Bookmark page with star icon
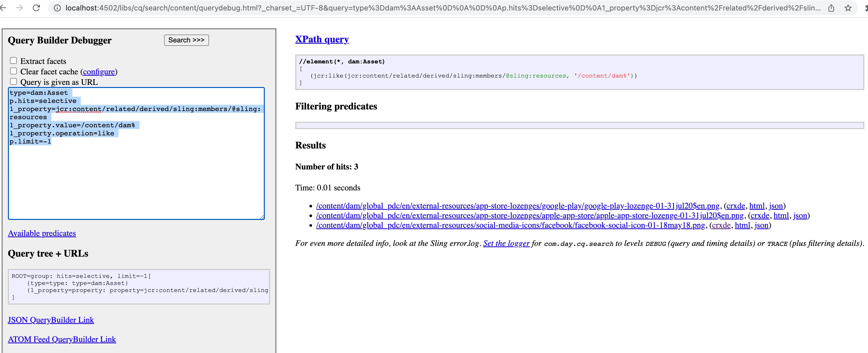The height and width of the screenshot is (353, 868). point(848,8)
